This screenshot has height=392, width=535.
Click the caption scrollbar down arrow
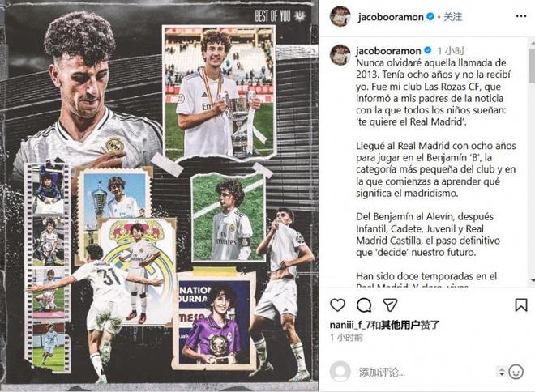tap(533, 280)
